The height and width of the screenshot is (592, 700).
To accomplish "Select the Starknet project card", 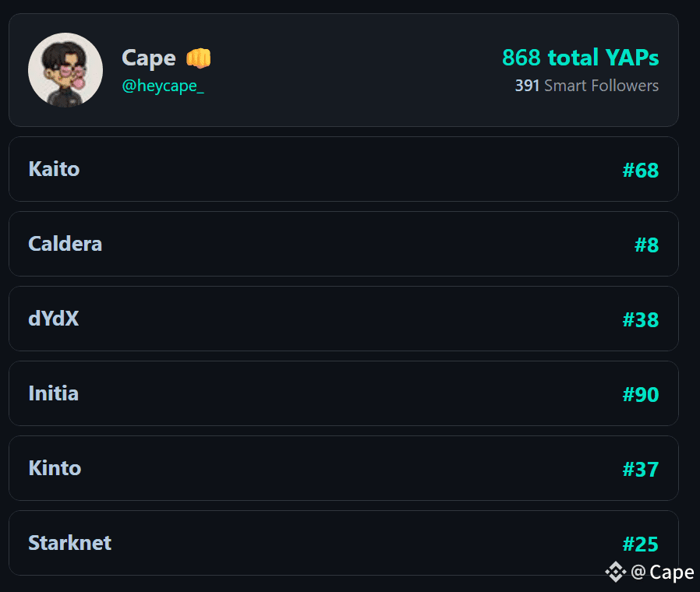I will (x=343, y=543).
